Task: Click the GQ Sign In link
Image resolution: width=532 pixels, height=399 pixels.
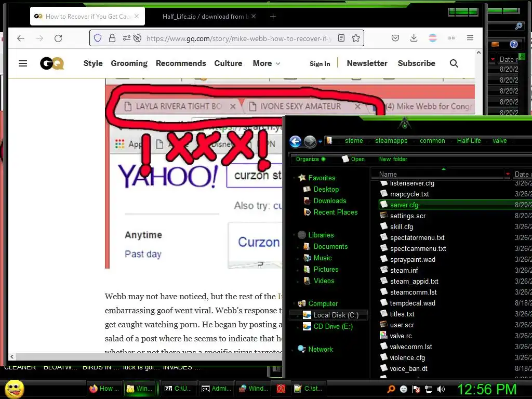Action: pos(320,64)
